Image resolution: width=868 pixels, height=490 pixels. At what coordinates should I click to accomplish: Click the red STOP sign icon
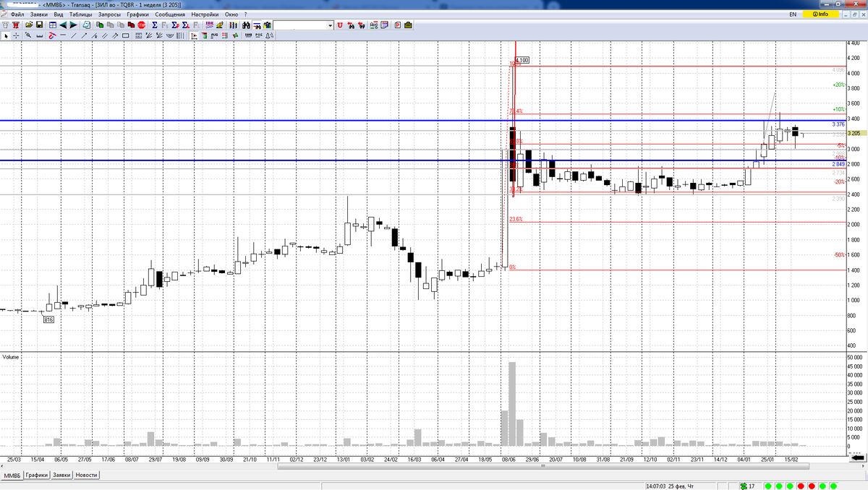click(x=141, y=25)
